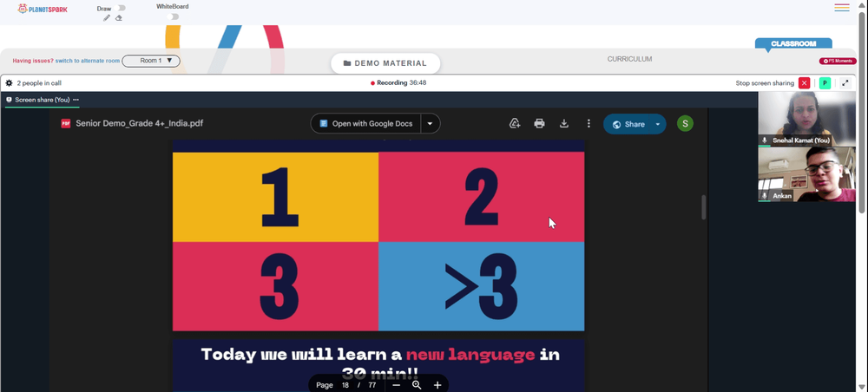Add PDF shortcut to Google Drive
The width and height of the screenshot is (868, 392).
[x=515, y=124]
